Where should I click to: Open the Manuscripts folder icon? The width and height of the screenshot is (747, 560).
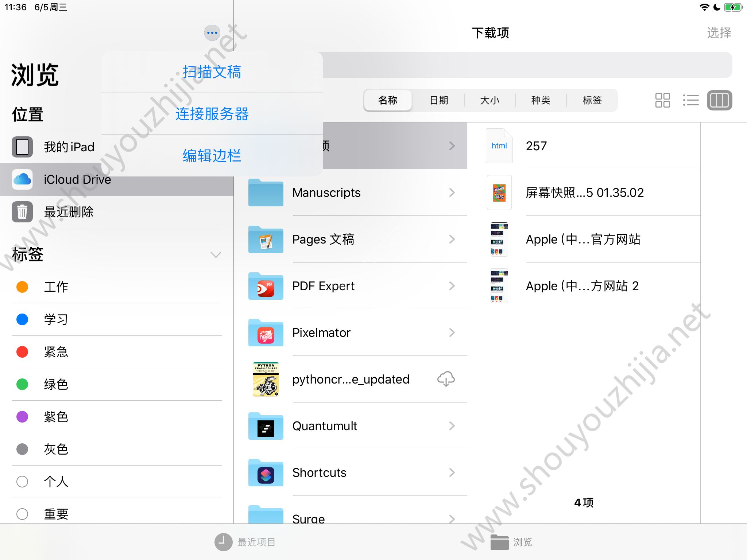point(266,192)
